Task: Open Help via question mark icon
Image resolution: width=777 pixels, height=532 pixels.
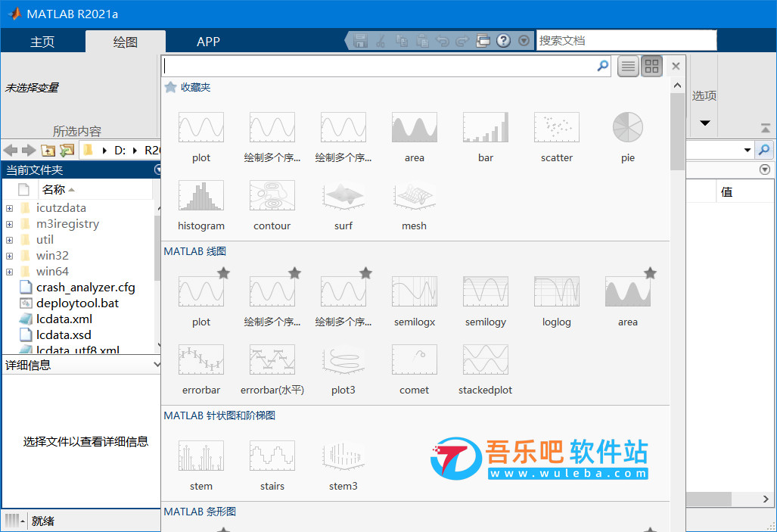Action: [503, 41]
